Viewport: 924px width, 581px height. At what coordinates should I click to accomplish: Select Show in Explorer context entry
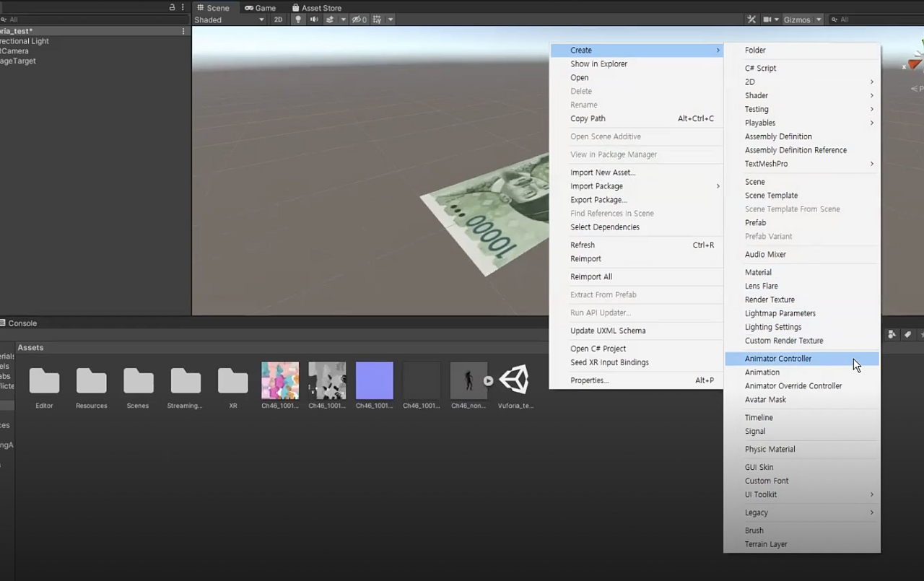[636, 64]
